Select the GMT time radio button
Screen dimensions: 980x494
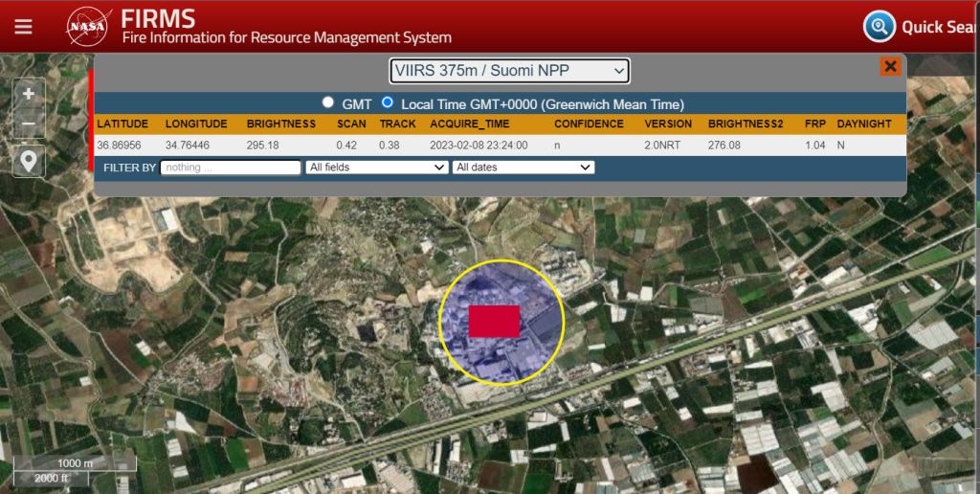click(328, 102)
